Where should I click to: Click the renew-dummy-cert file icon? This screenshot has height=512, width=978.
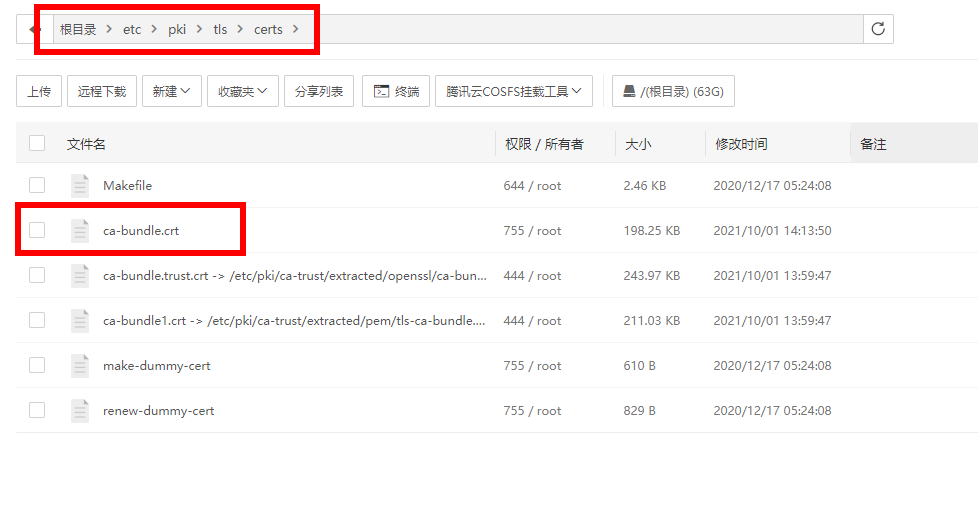[x=80, y=410]
